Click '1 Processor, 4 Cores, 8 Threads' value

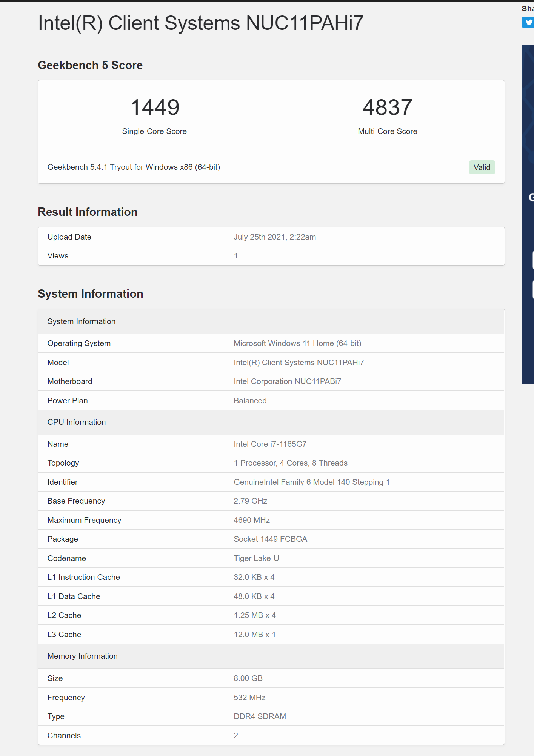click(x=291, y=463)
